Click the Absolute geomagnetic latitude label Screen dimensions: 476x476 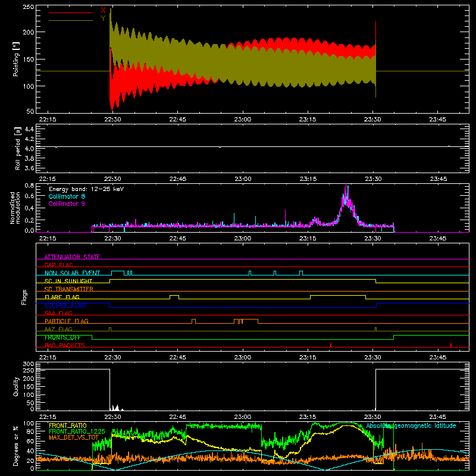[x=411, y=425]
